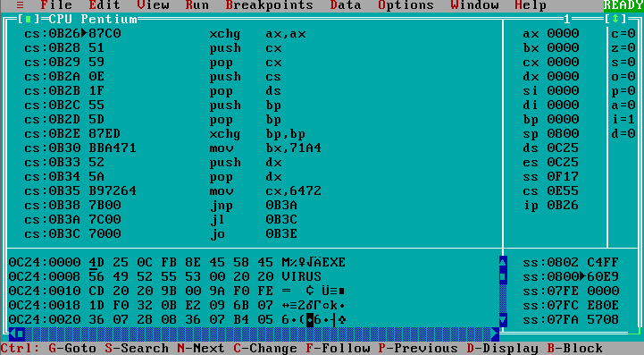Click the dump pane scroll down arrow
The height and width of the screenshot is (355, 644).
pyautogui.click(x=503, y=319)
